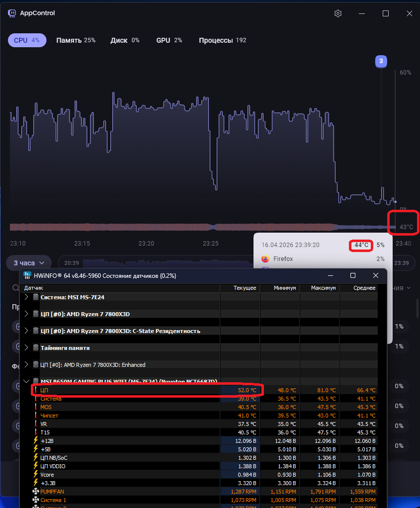Image resolution: width=420 pixels, height=508 pixels.
Task: Select the CPU tab
Action: tap(27, 40)
